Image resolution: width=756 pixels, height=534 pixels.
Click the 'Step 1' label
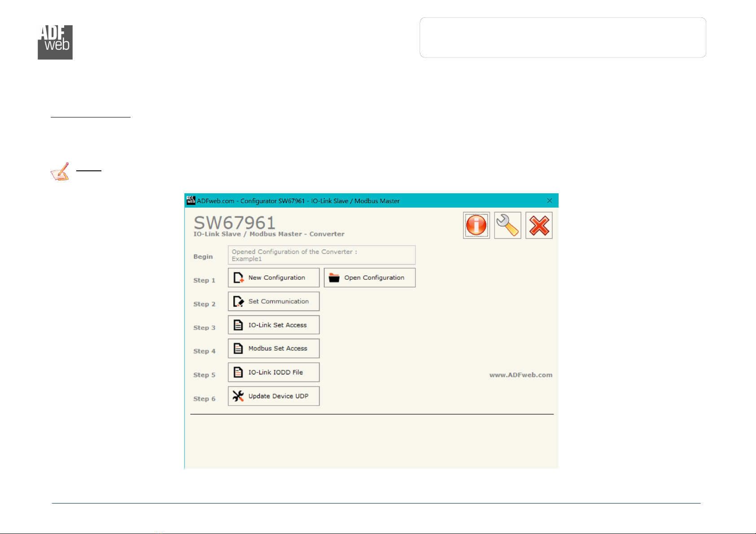(204, 280)
